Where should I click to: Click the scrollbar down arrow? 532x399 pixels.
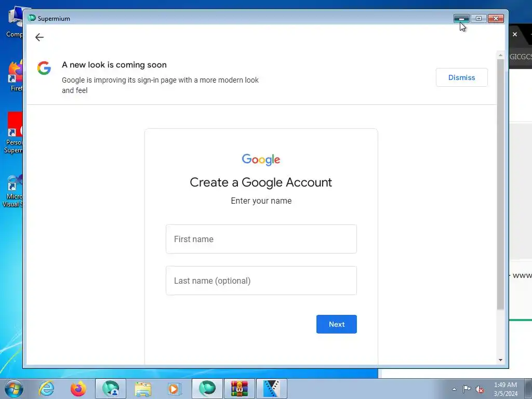click(500, 360)
